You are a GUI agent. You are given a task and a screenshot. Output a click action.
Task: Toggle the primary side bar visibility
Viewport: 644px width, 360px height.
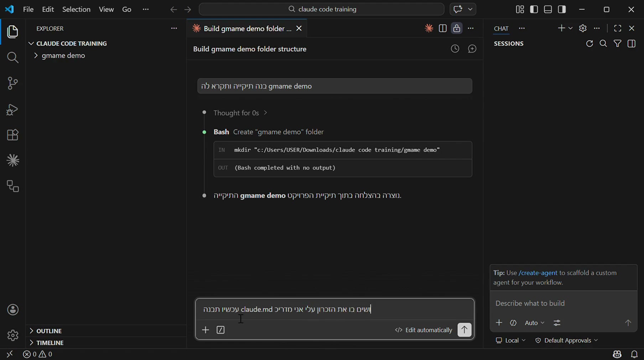(534, 10)
